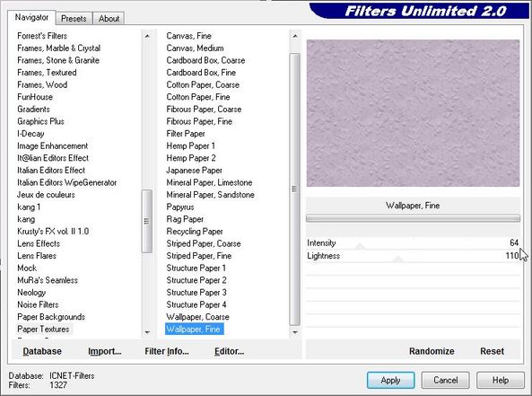Select the Navigator tab
Image resolution: width=532 pixels, height=396 pixels.
pyautogui.click(x=31, y=17)
